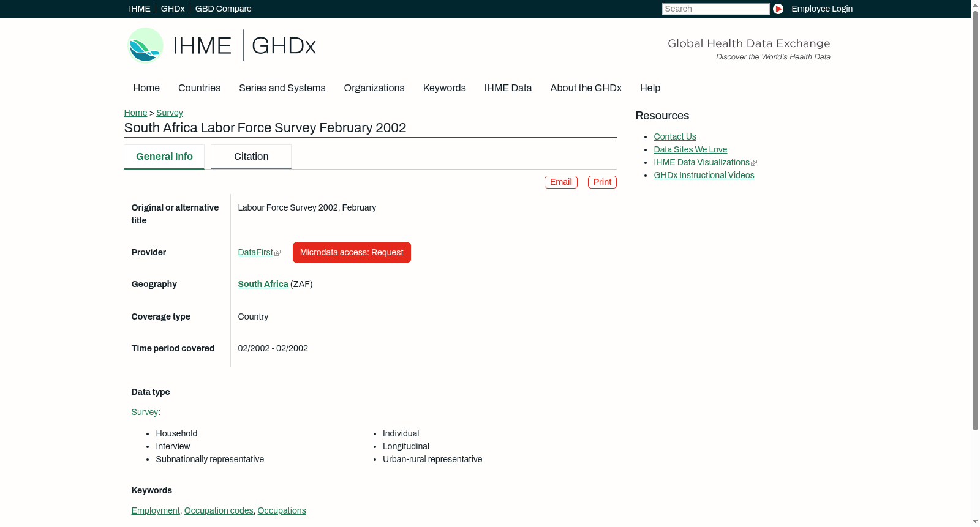Click the 'Longitudinal' list item

pyautogui.click(x=406, y=447)
